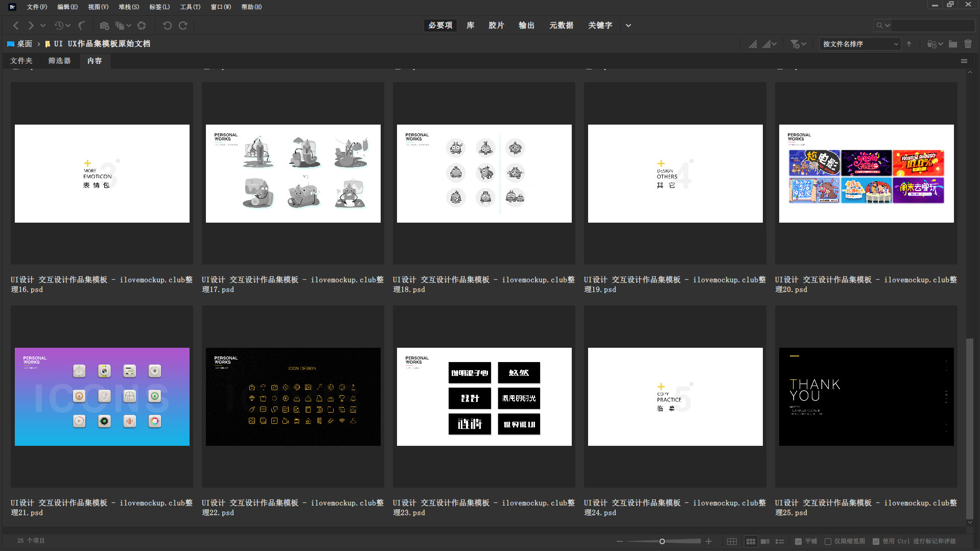Viewport: 980px width, 551px height.
Task: Click the grid lock icon
Action: (732, 541)
